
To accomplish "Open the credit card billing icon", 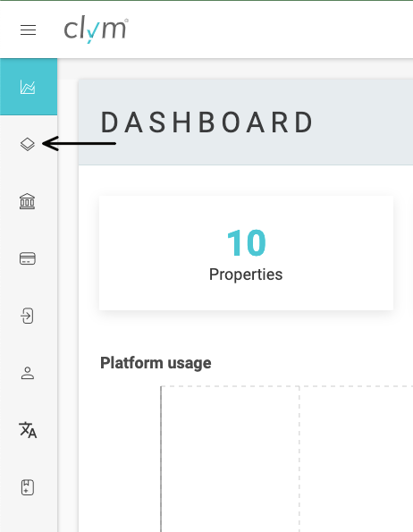I will (28, 258).
